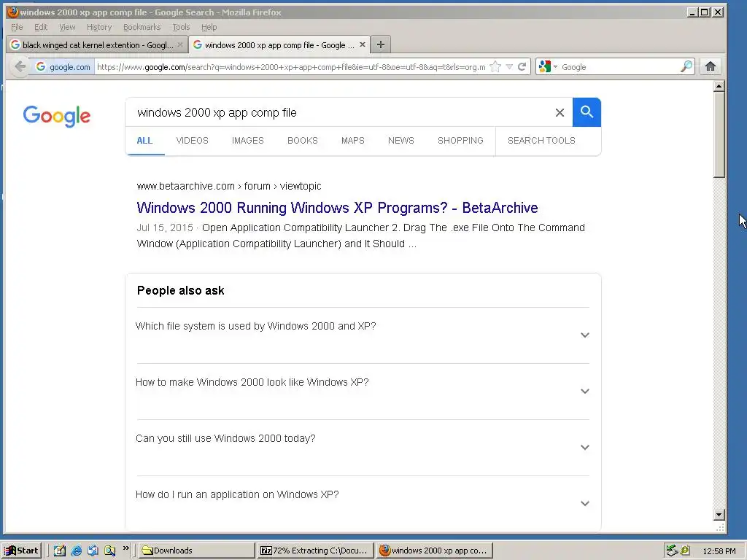Viewport: 747px width, 560px height.
Task: Click the Firefox back arrow button
Action: pyautogui.click(x=20, y=66)
